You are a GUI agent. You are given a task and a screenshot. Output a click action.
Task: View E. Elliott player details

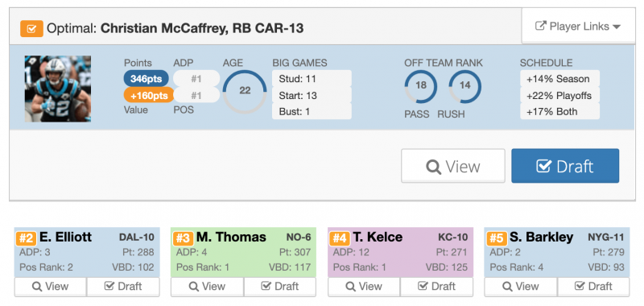point(51,287)
